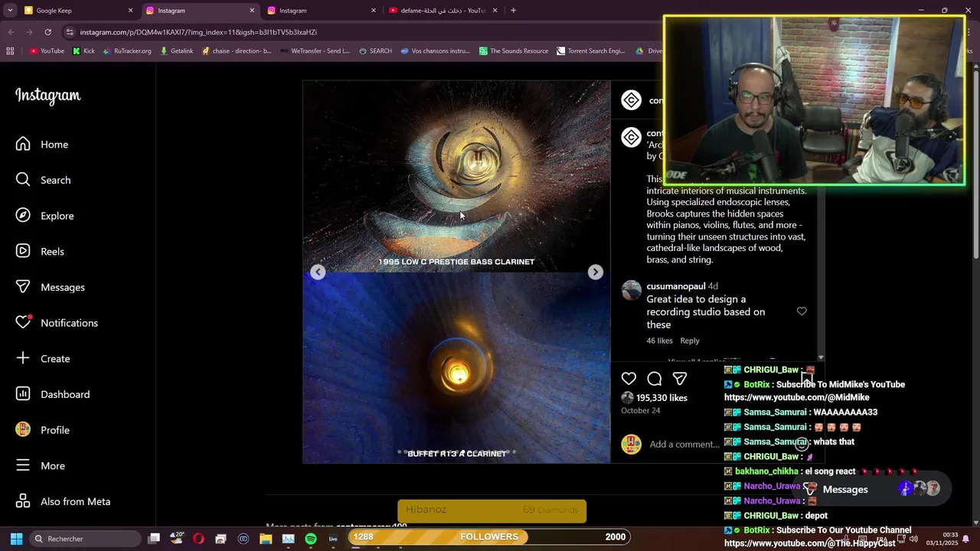Open the browser apps grid icon
980x551 pixels.
tap(10, 51)
